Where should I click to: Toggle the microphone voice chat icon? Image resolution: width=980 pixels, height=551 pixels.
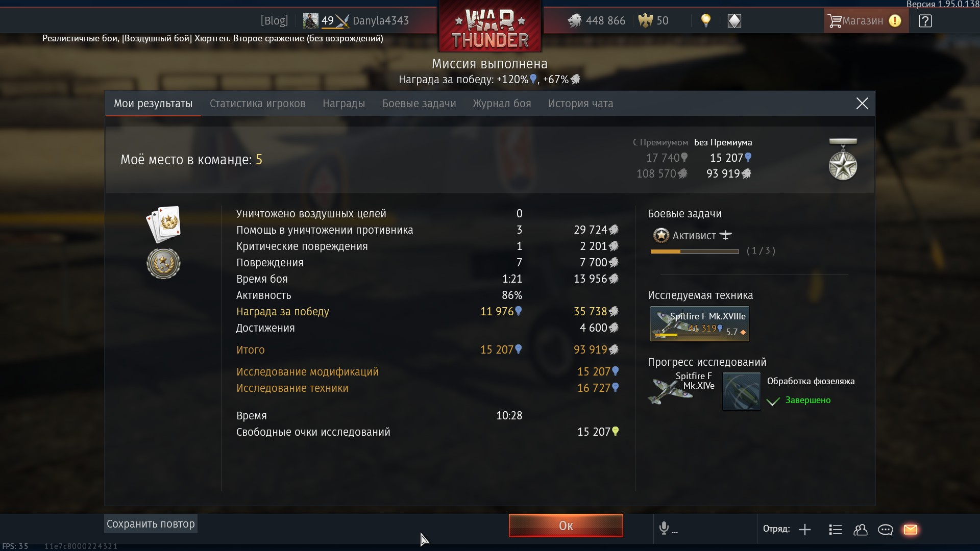point(664,529)
